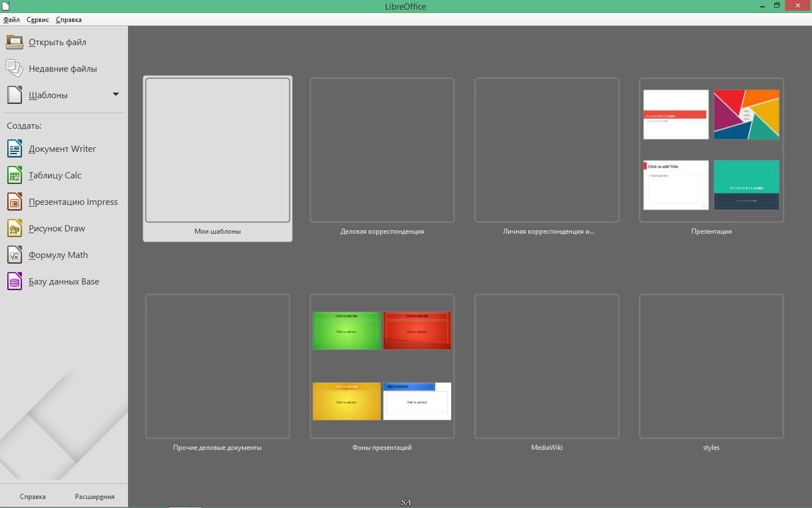
Task: Click the LibreOffice document icon in title bar
Action: coord(6,6)
